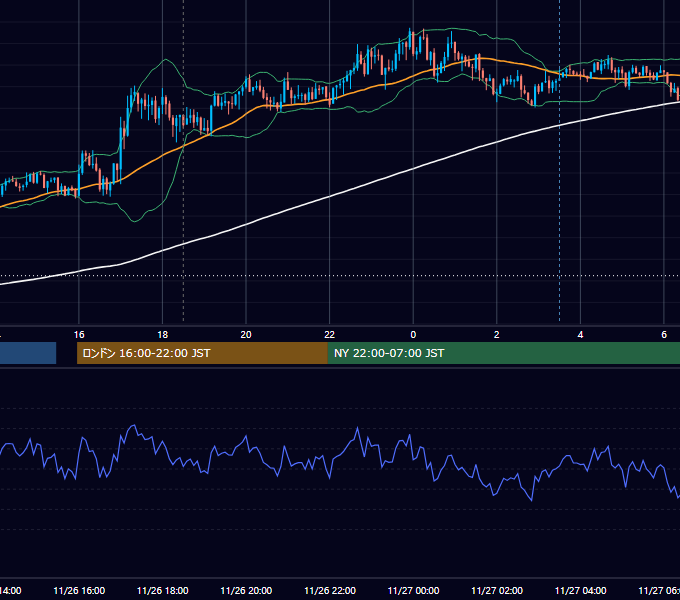Screen dimensions: 680x600
Task: Click the 16 hour label on price chart axis
Action: pyautogui.click(x=79, y=335)
